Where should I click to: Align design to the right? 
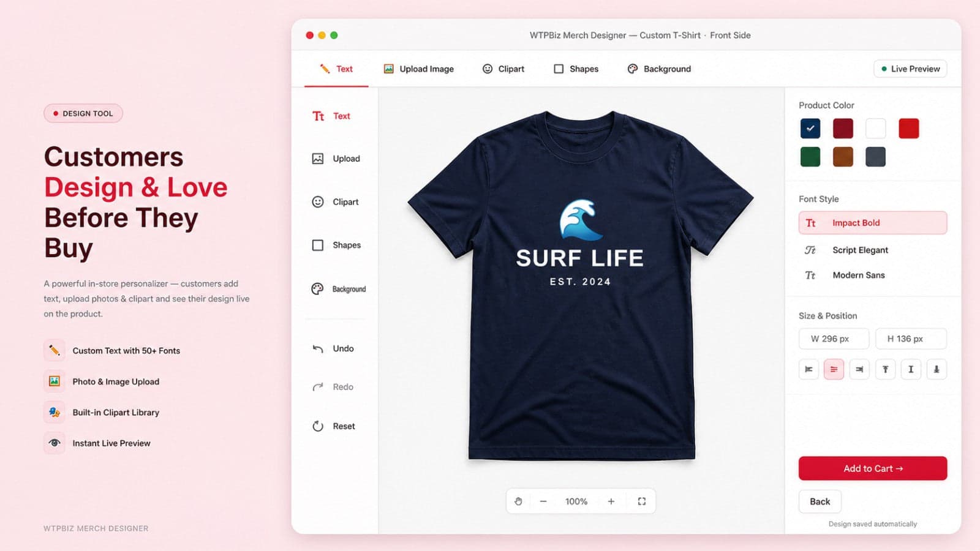(x=859, y=369)
